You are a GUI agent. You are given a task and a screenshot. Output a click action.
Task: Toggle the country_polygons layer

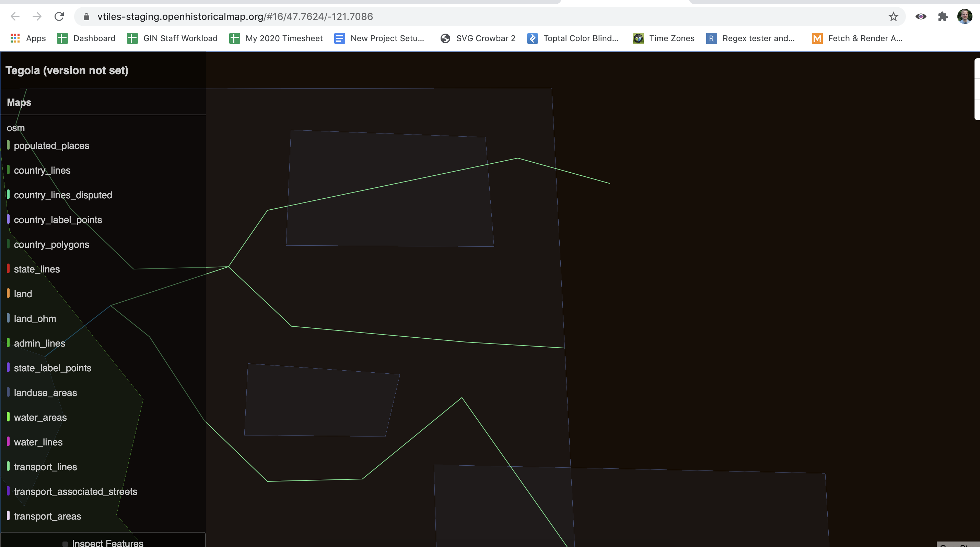(x=48, y=245)
